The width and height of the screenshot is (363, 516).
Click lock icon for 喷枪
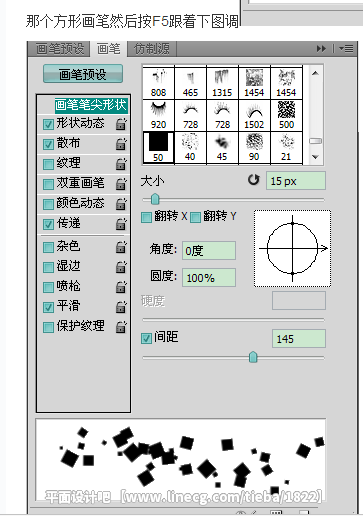pyautogui.click(x=121, y=287)
